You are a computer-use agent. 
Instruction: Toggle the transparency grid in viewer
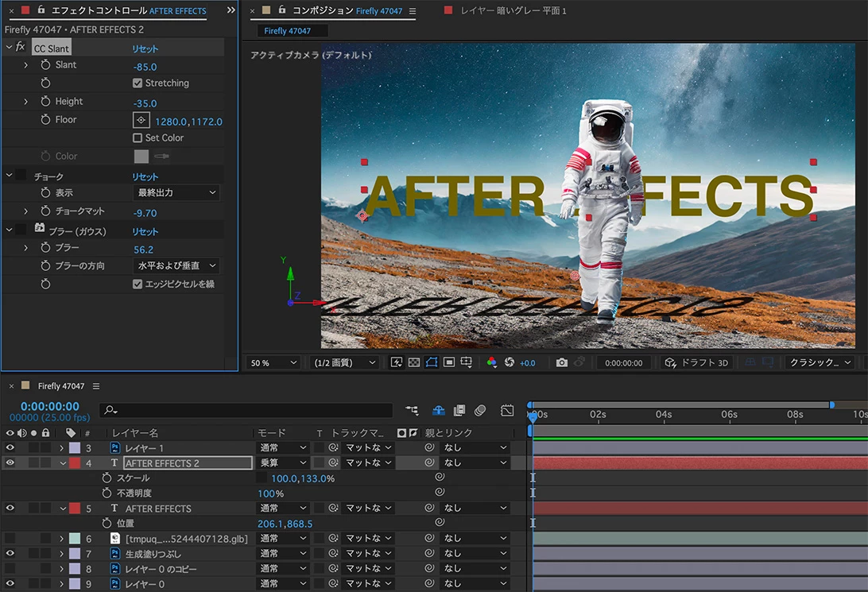(413, 362)
